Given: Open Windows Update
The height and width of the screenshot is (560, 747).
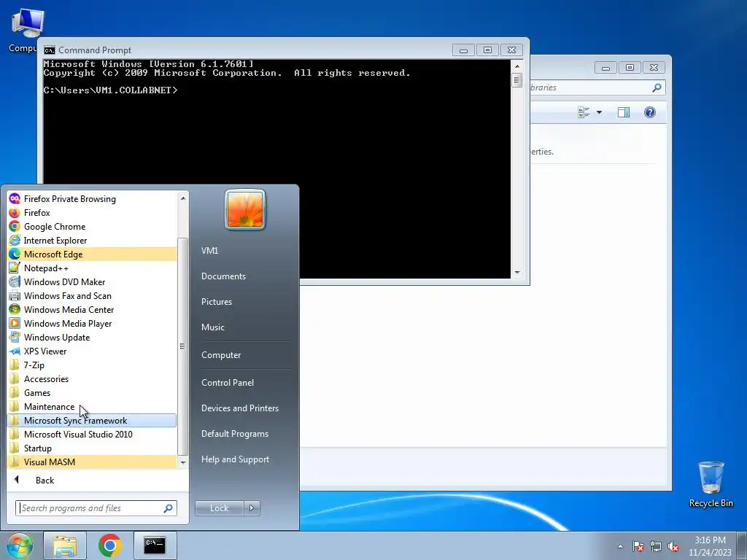Looking at the screenshot, I should point(92,337).
